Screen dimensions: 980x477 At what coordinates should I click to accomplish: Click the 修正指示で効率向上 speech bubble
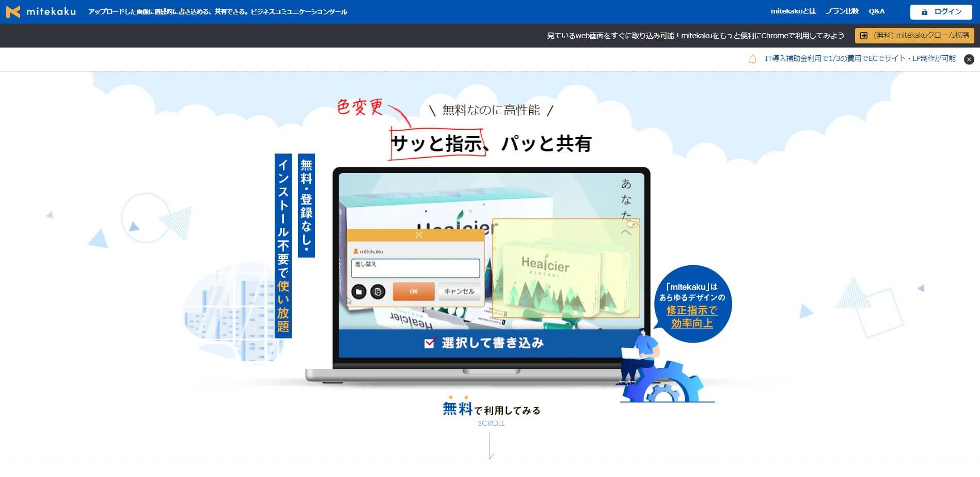coord(692,304)
